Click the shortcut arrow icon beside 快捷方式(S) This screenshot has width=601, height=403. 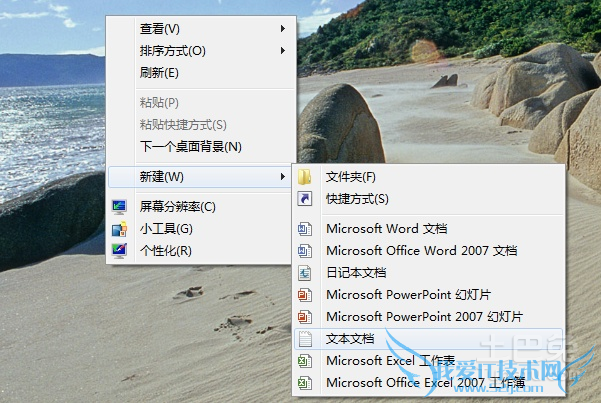[x=305, y=199]
